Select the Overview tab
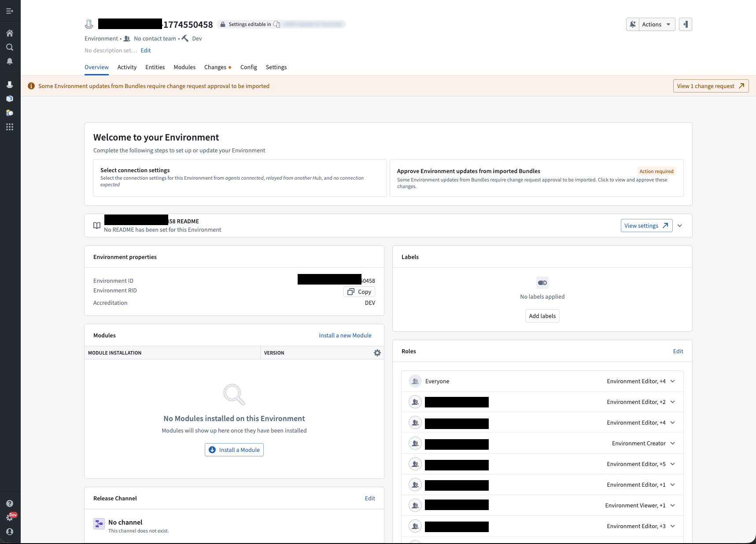Viewport: 756px width, 544px height. (96, 67)
